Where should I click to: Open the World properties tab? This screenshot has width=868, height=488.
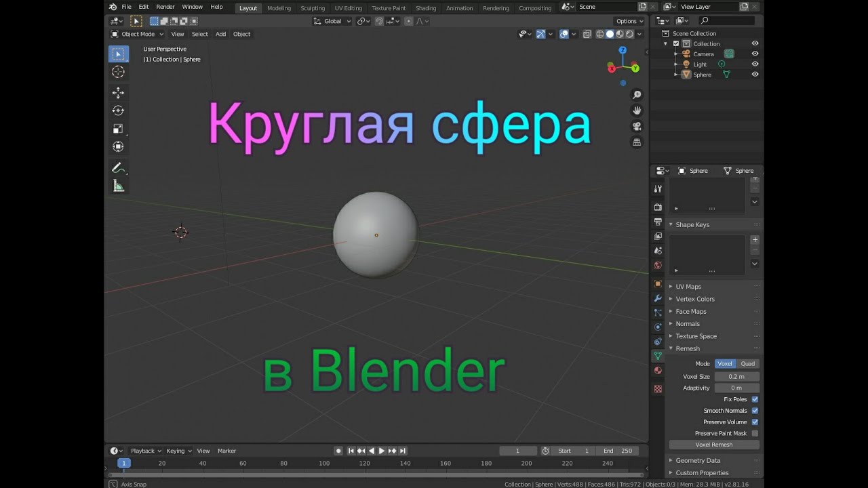tap(658, 265)
